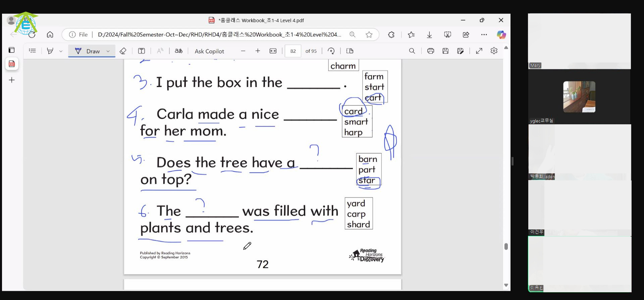Click the word 'harp' in the word box
This screenshot has height=300, width=644.
click(x=353, y=132)
